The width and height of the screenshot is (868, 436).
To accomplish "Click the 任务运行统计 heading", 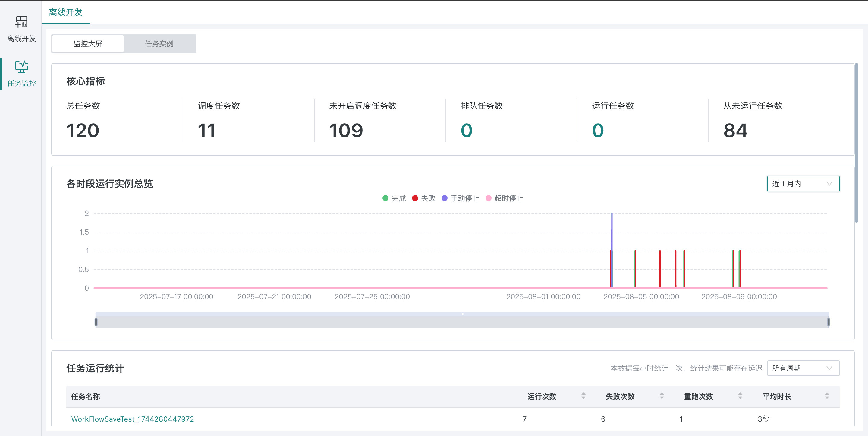I will (95, 368).
